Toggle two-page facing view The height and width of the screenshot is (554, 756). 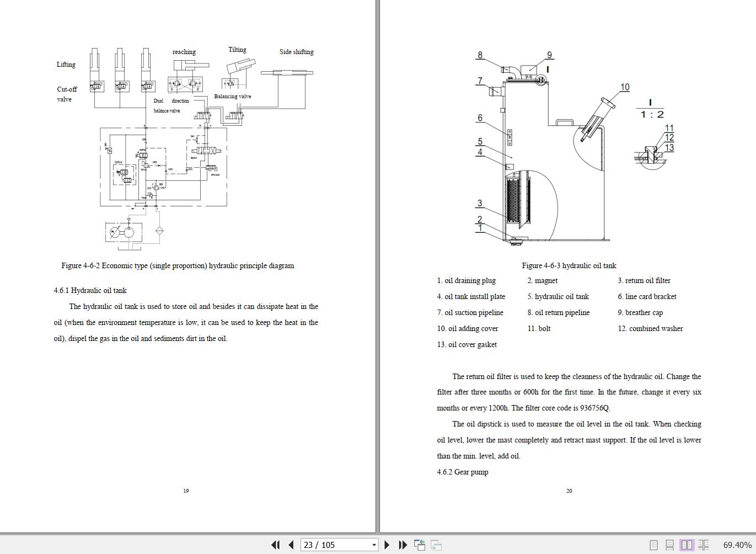687,545
